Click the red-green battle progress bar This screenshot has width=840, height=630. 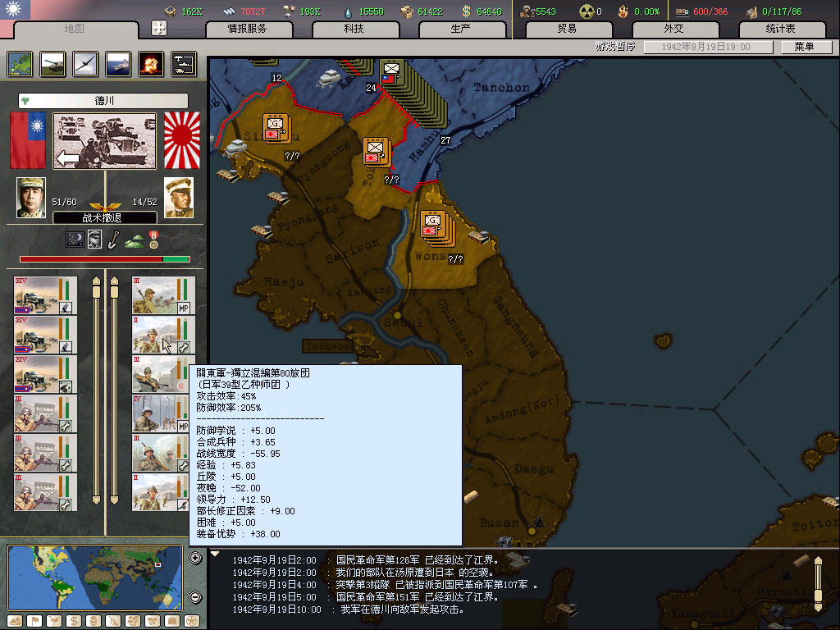point(105,259)
